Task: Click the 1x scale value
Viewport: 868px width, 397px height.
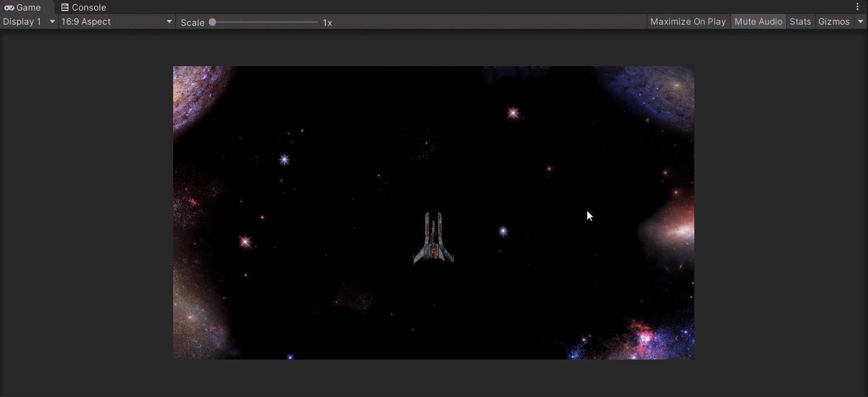Action: 328,23
